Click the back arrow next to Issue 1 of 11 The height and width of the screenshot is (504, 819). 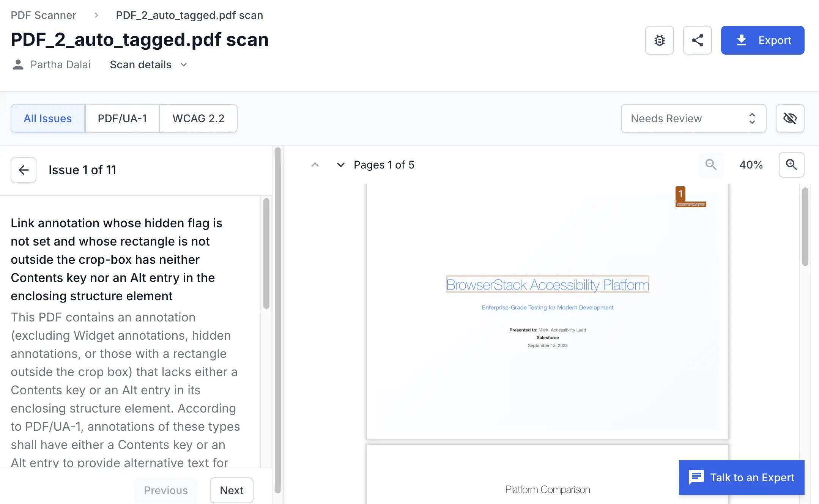coord(24,170)
